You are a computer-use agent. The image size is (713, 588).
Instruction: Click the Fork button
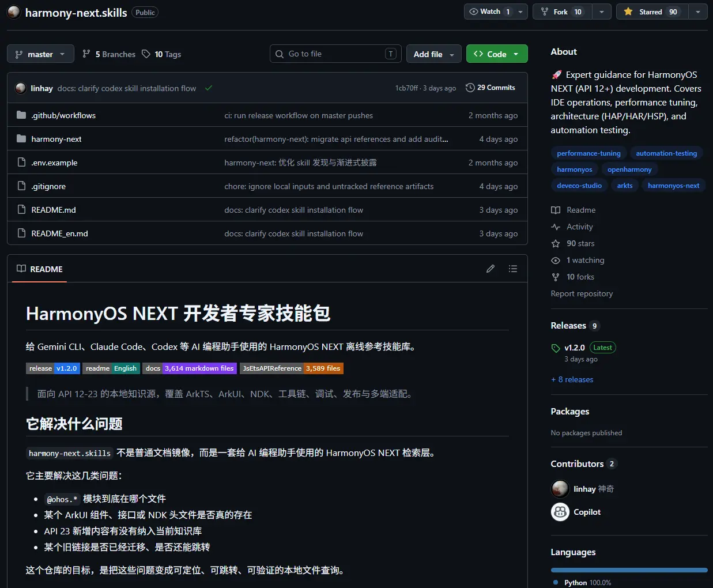pos(561,12)
